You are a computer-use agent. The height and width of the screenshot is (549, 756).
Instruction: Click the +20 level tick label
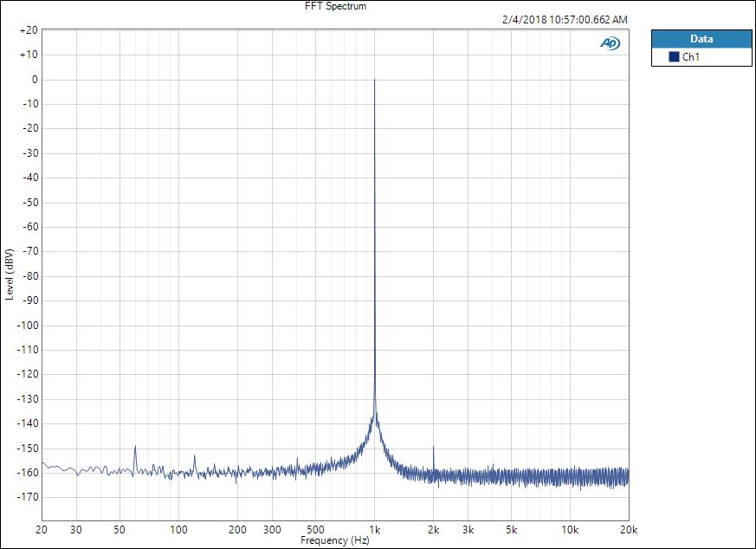pos(29,30)
